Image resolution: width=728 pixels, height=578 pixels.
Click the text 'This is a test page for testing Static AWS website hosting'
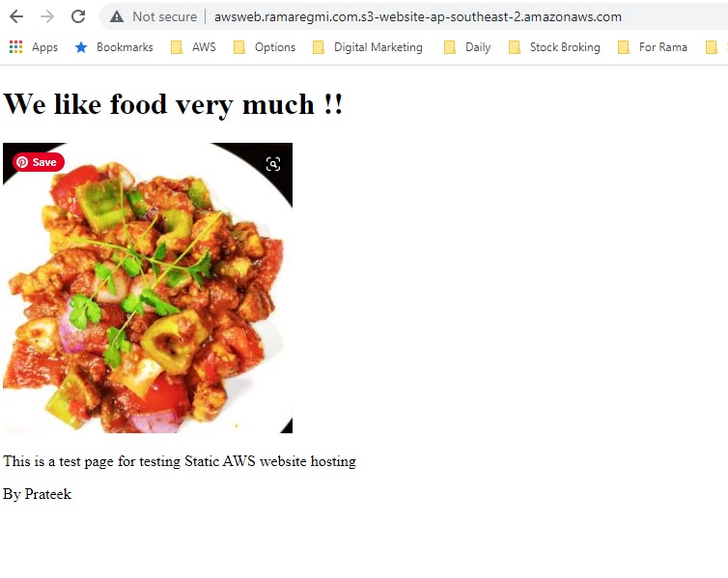(180, 461)
